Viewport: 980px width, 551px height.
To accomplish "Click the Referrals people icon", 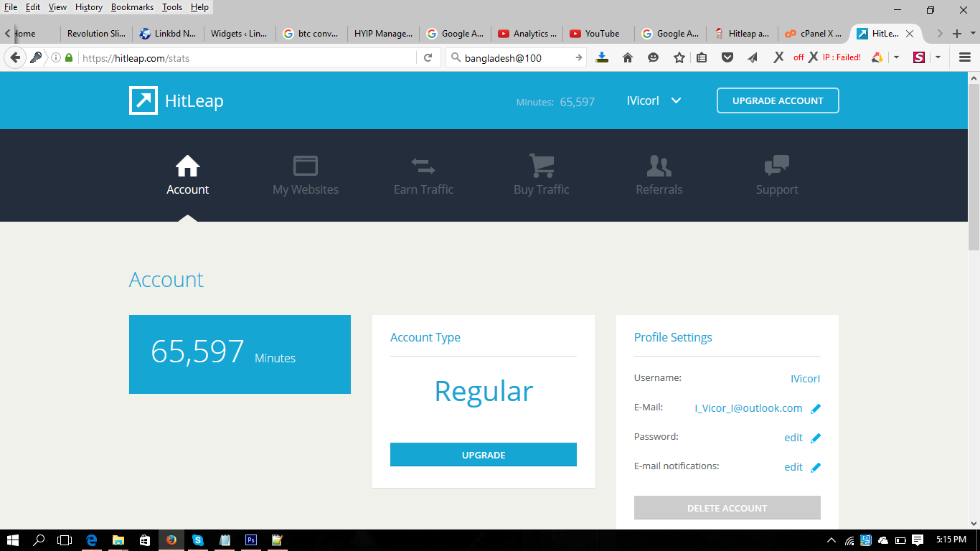I will [659, 166].
